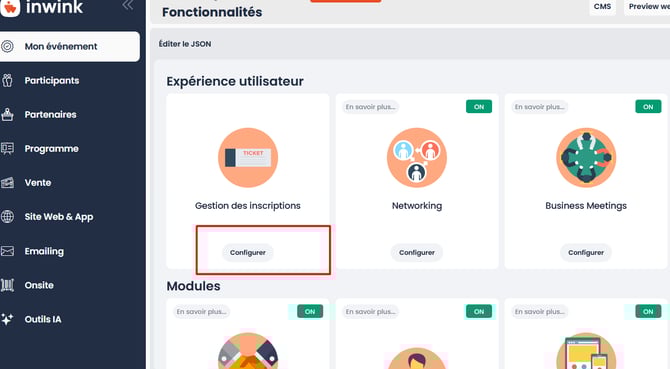Click the inwink logo icon
This screenshot has height=369, width=670.
[10, 7]
